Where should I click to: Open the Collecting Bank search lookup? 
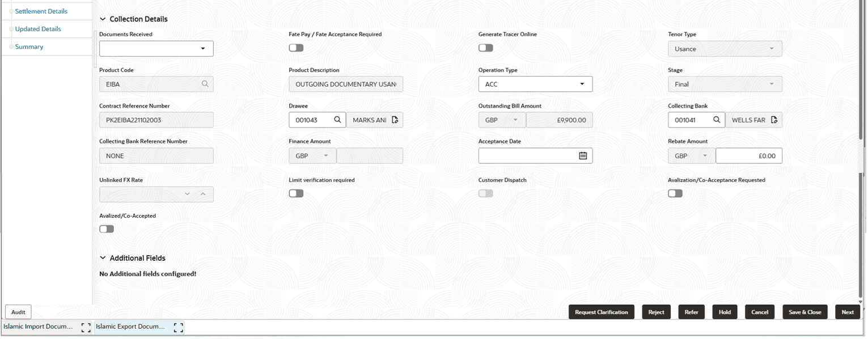(x=716, y=120)
